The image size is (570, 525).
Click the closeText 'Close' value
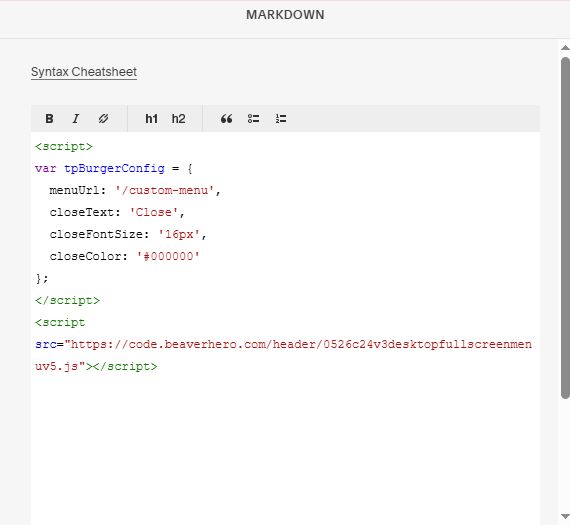[154, 212]
